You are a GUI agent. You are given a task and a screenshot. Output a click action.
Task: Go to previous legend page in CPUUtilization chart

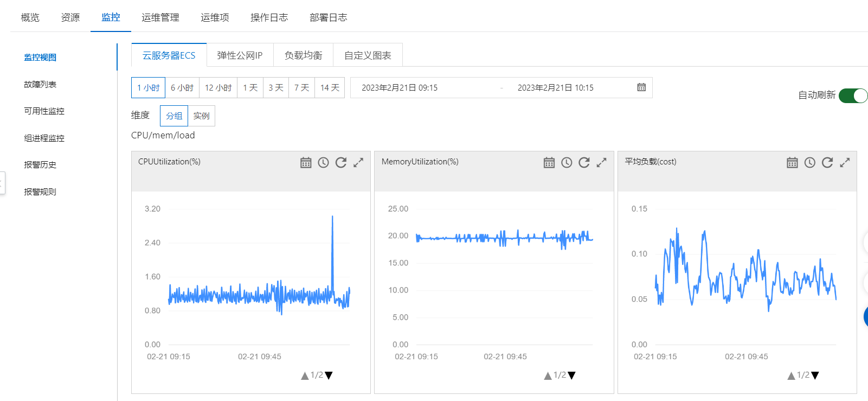305,375
